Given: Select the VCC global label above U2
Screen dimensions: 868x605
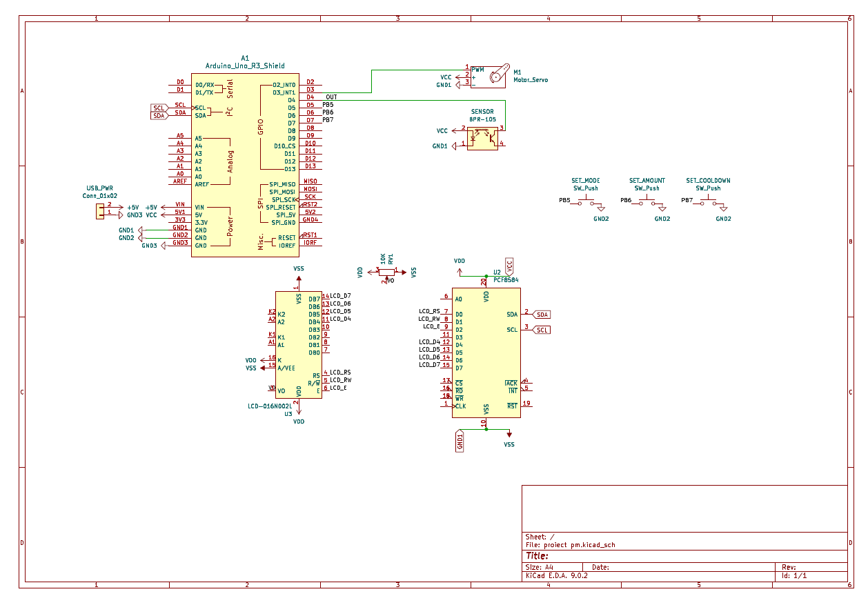Looking at the screenshot, I should tap(509, 266).
